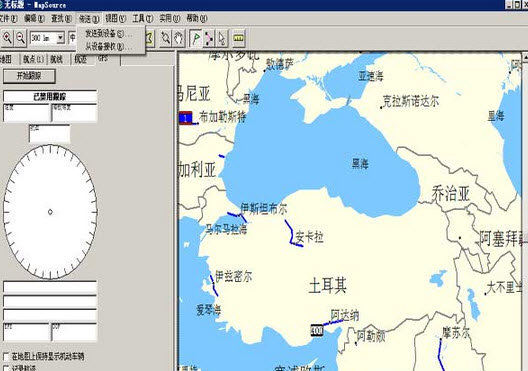Select the hand pan tool
Image resolution: width=528 pixels, height=371 pixels.
[178, 38]
